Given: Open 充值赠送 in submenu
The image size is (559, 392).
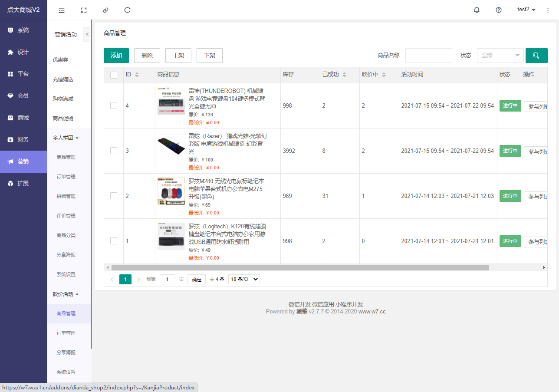Looking at the screenshot, I should 63,79.
